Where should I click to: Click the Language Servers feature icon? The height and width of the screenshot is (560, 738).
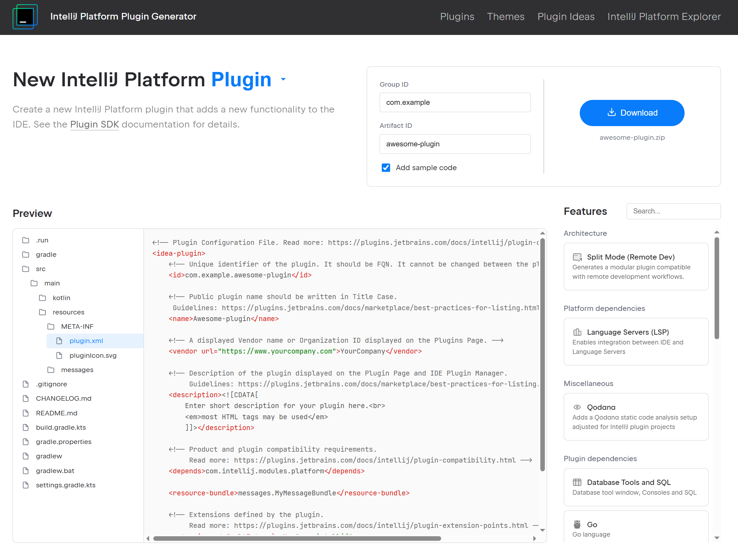click(x=577, y=332)
